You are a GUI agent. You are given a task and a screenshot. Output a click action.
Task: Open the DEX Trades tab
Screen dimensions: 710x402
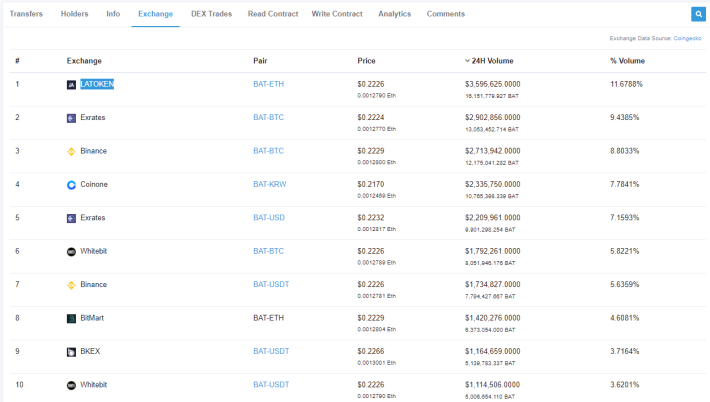coord(211,14)
